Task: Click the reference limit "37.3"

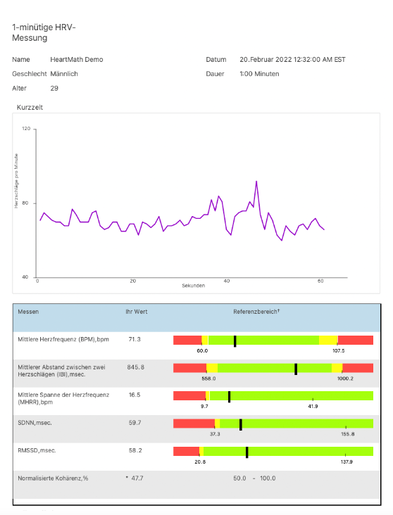Action: 215,434
